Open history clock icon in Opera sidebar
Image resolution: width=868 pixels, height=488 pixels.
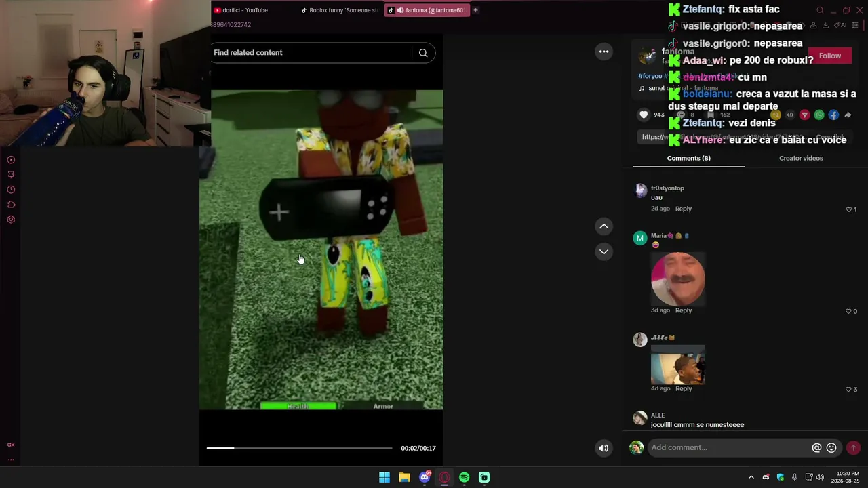point(11,190)
